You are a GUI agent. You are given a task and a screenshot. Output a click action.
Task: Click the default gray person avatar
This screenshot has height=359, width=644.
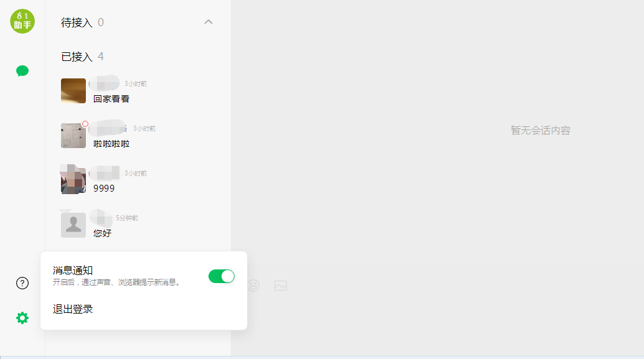click(x=73, y=225)
